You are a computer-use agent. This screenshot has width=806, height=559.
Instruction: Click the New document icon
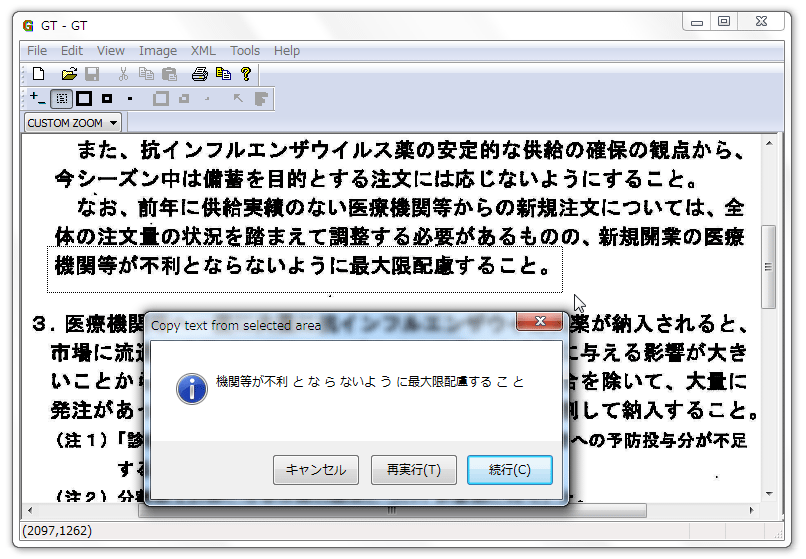(x=38, y=74)
